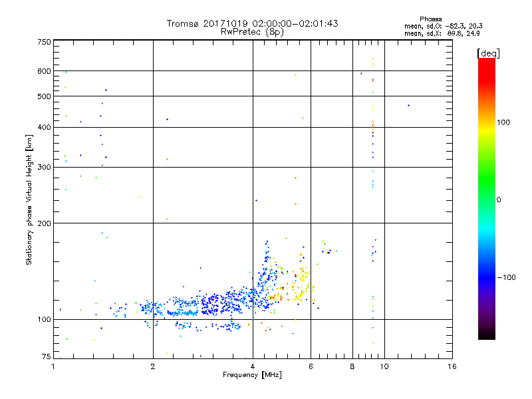Click the black bottom of the phase colorbar
The height and width of the screenshot is (399, 532).
click(487, 334)
